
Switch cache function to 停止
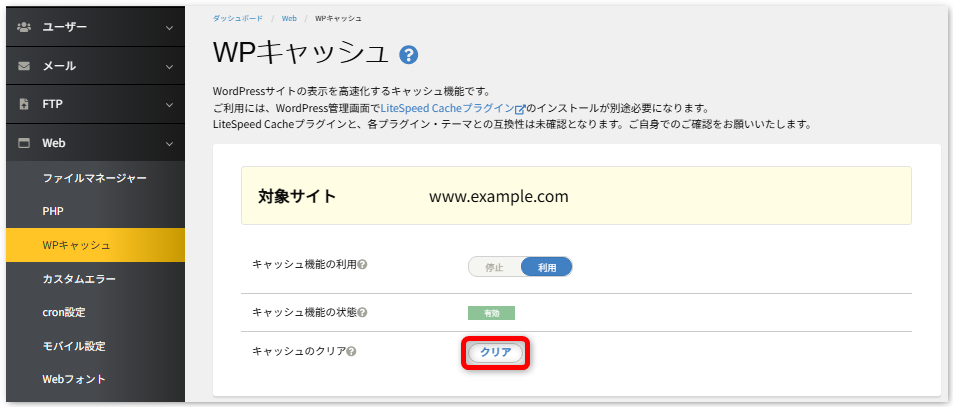(x=494, y=267)
